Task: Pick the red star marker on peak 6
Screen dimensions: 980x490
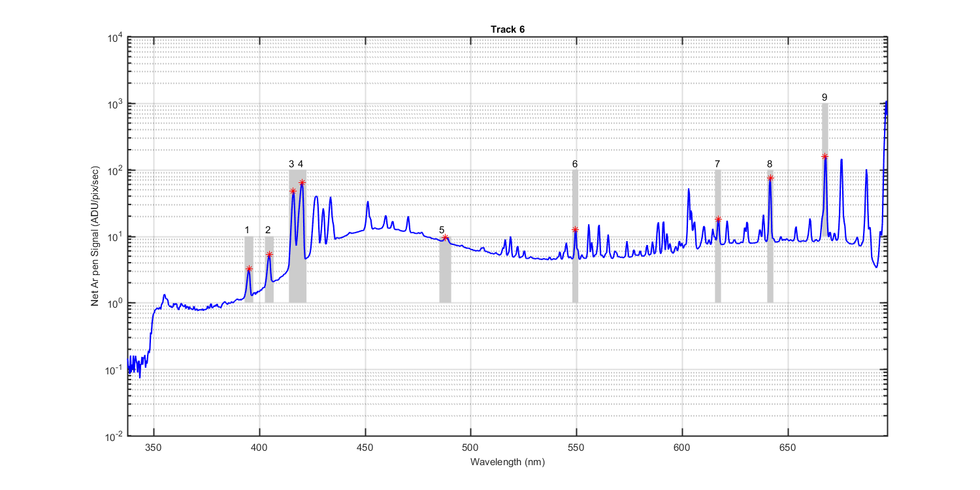Action: tap(575, 229)
